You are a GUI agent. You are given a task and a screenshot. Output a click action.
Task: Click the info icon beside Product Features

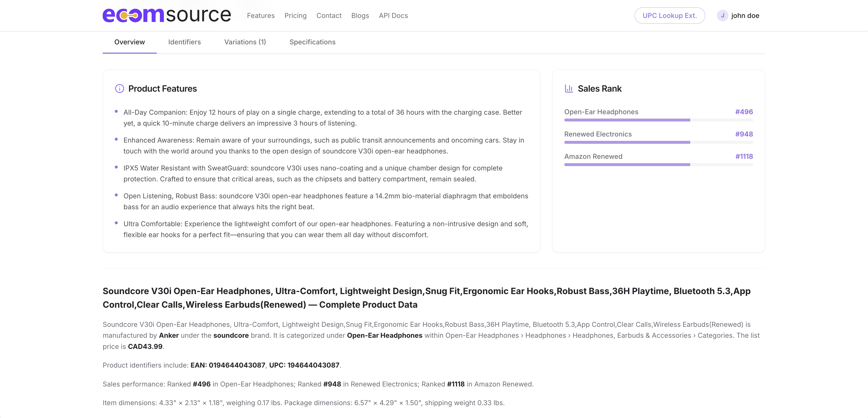point(119,88)
